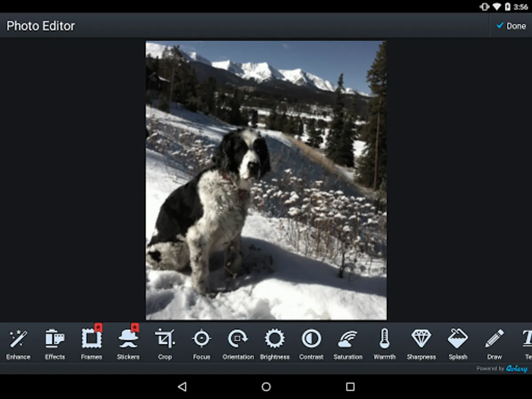Tap the vibrate mode status icon

coord(485,7)
